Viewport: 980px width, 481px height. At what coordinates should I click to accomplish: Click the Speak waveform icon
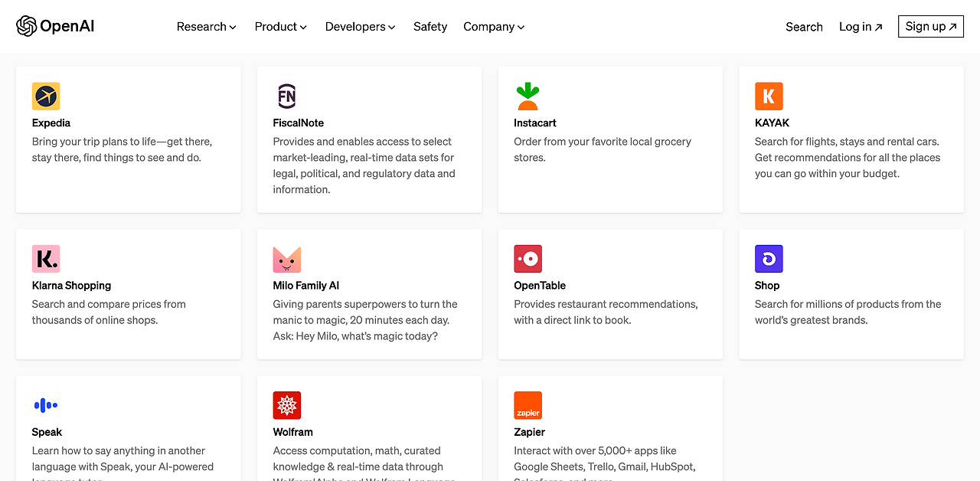click(x=46, y=405)
